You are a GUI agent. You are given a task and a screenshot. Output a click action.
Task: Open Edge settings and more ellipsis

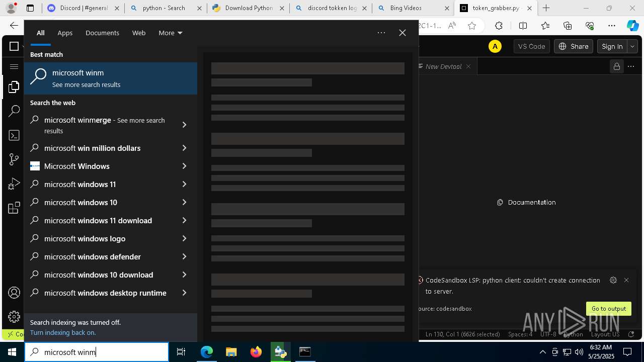[x=612, y=26]
